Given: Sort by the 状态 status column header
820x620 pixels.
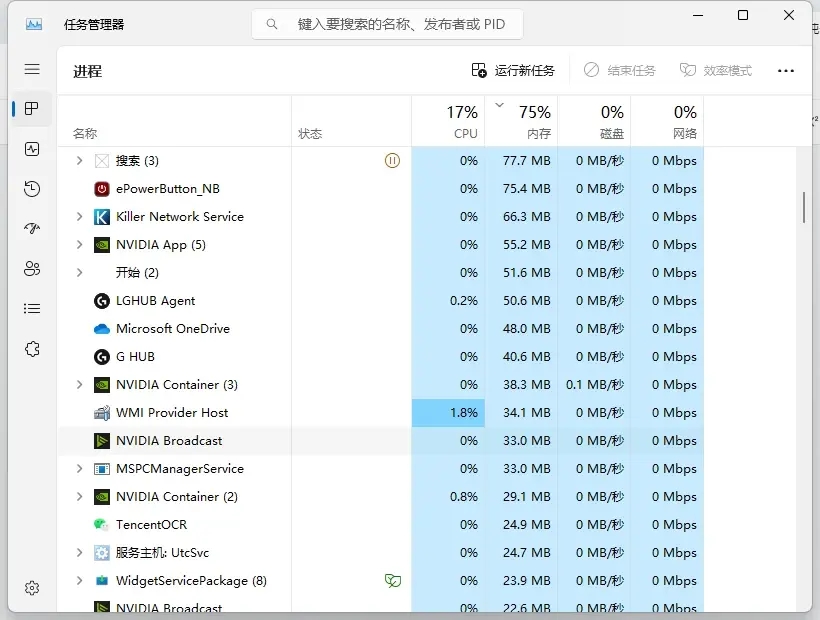Looking at the screenshot, I should point(351,121).
